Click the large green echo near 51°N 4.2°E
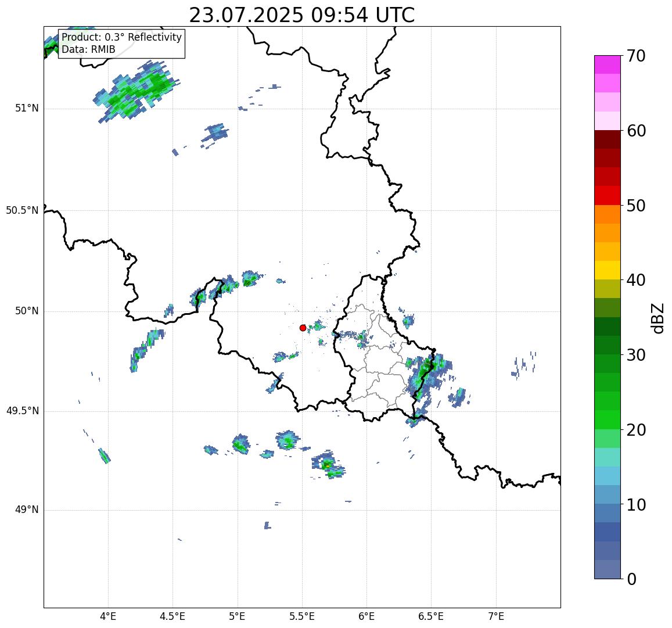The image size is (672, 628). 135,92
